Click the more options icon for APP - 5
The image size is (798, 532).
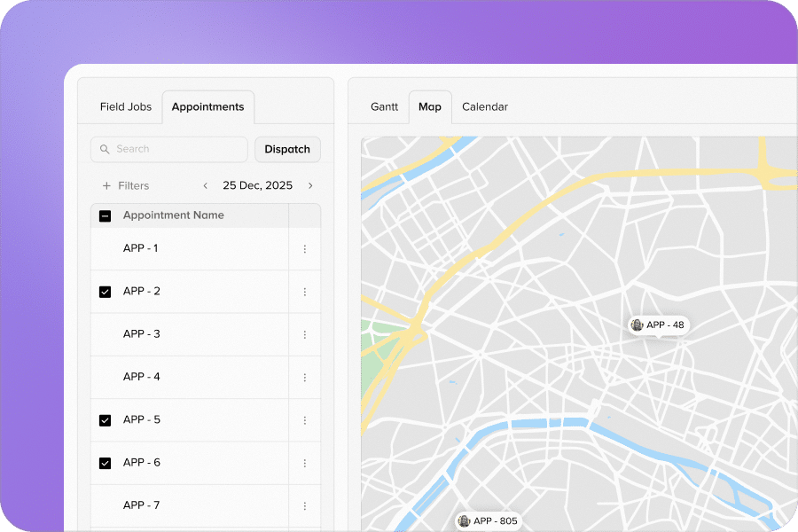(x=305, y=420)
